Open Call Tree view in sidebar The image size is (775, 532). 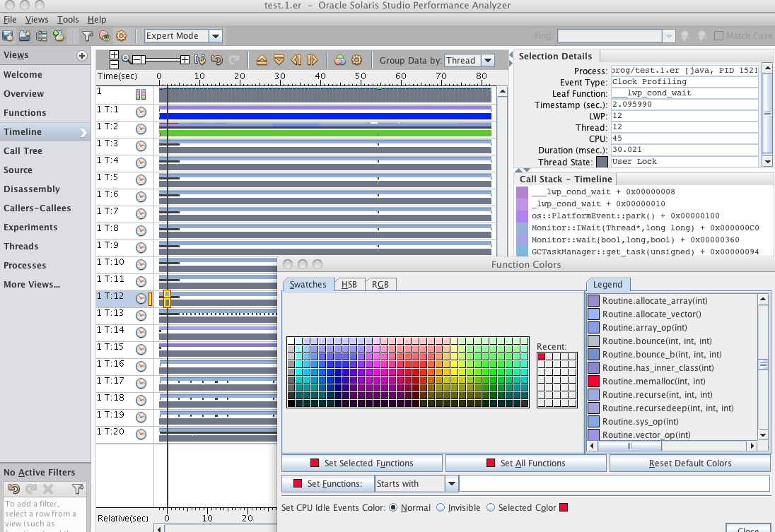click(x=23, y=151)
